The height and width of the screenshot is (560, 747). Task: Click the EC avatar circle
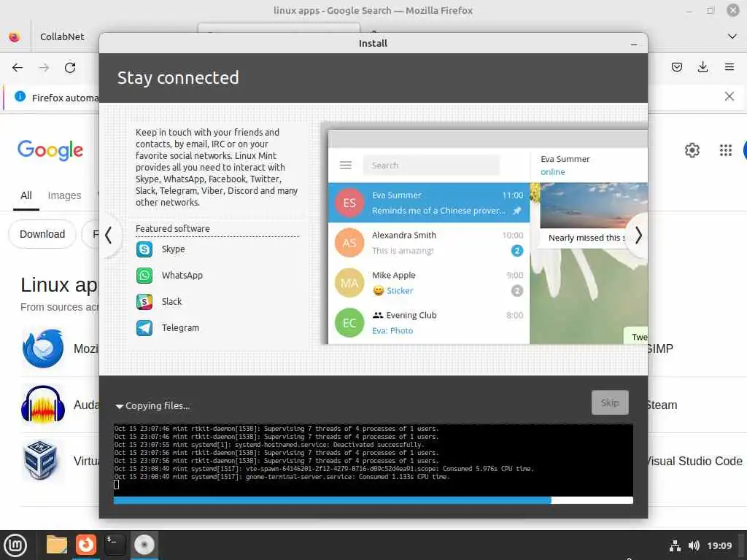pos(349,323)
